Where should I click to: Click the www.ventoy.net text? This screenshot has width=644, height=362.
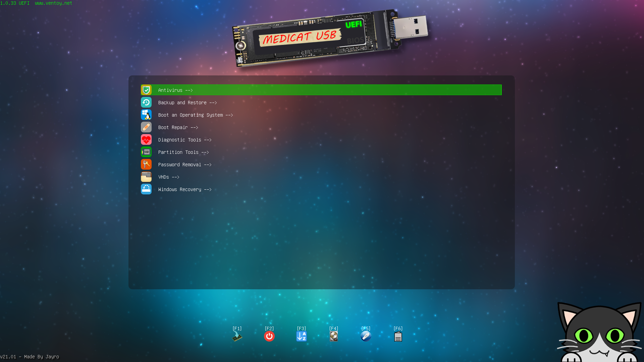click(54, 3)
